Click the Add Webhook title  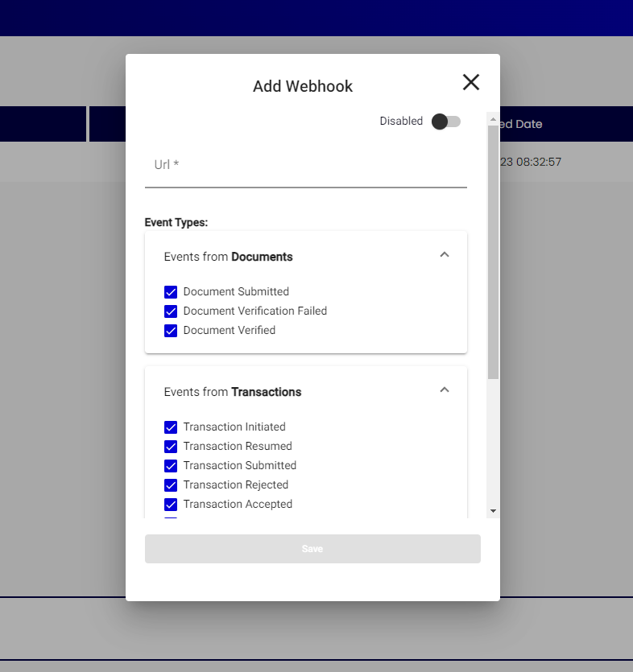pyautogui.click(x=303, y=86)
